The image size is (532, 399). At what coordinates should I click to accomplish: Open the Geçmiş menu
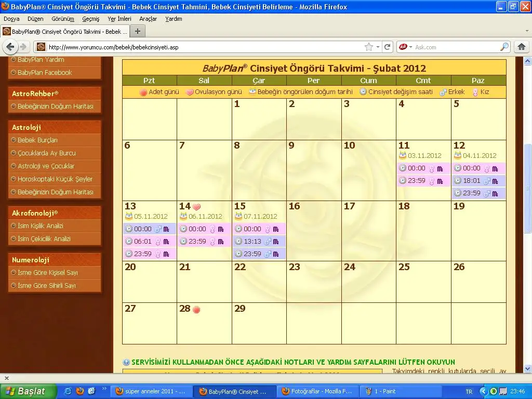[x=91, y=19]
